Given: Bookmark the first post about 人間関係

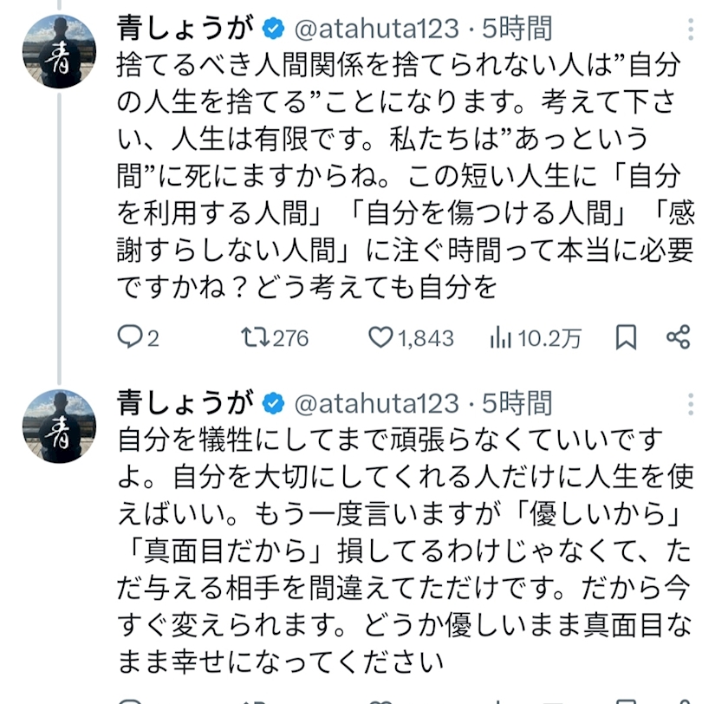Looking at the screenshot, I should pos(626,337).
